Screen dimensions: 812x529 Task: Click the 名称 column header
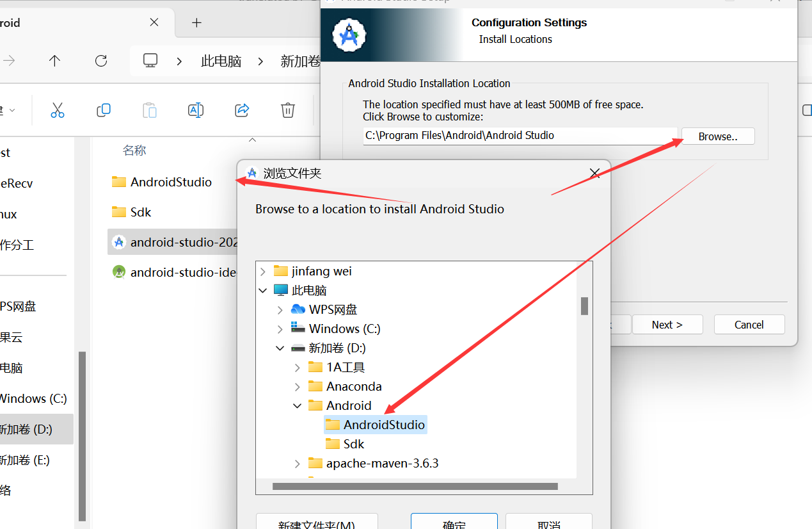(x=134, y=151)
